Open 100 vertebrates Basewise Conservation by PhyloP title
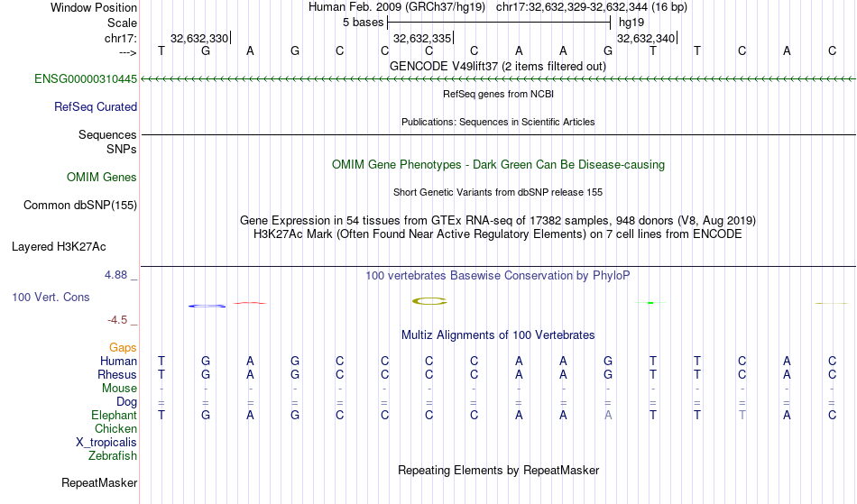Image resolution: width=857 pixels, height=504 pixels. 497,276
